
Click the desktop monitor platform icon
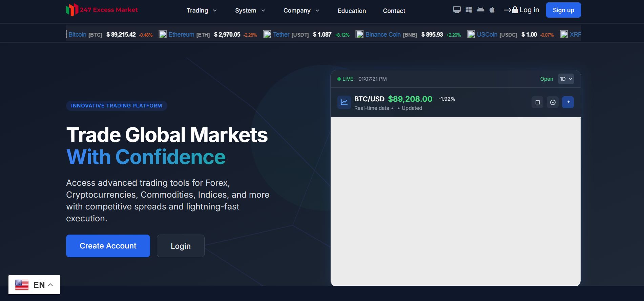pyautogui.click(x=457, y=10)
